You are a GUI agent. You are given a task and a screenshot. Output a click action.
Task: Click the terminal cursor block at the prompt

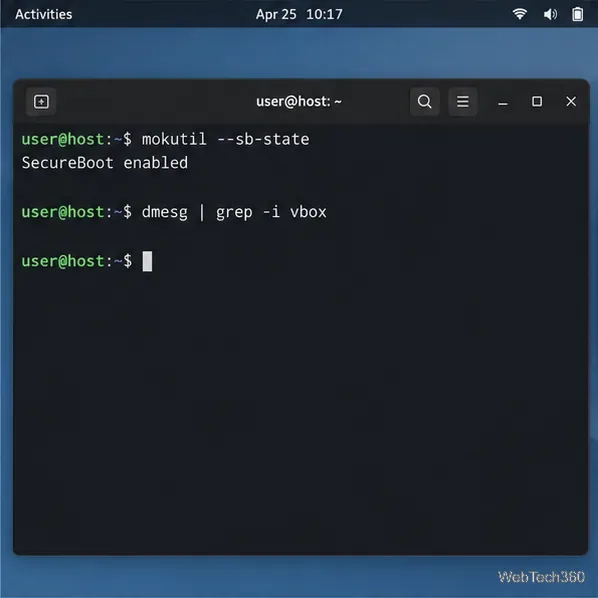[x=147, y=261]
